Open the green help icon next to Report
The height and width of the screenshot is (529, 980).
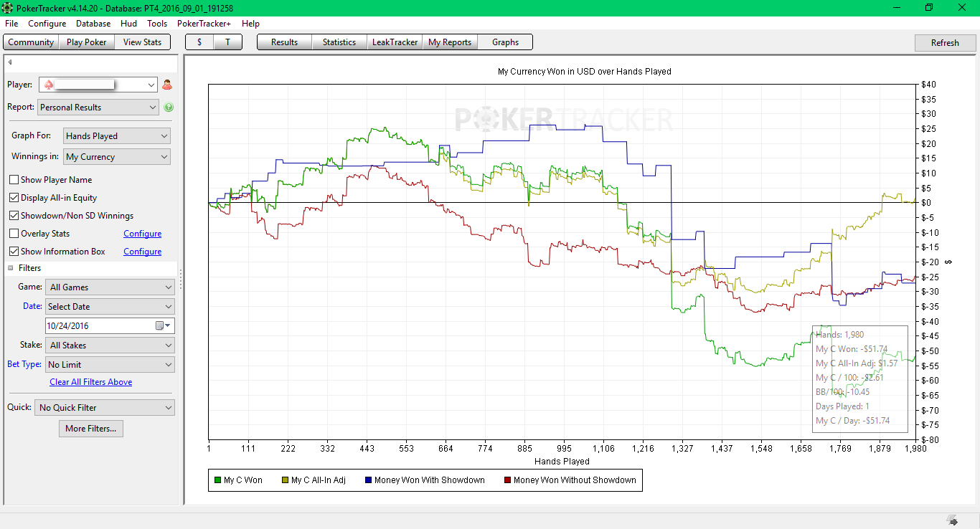click(x=169, y=108)
